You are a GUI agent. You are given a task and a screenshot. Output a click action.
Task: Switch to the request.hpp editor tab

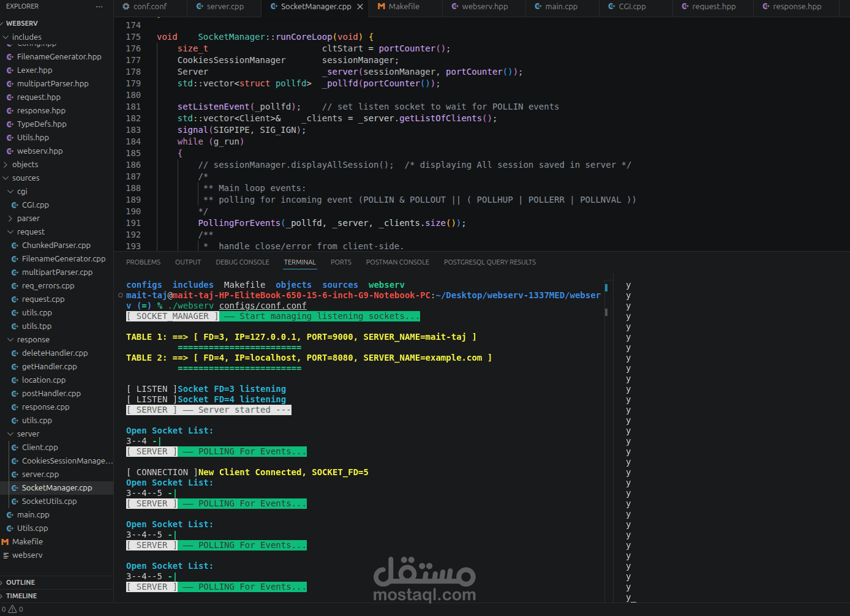pos(713,7)
